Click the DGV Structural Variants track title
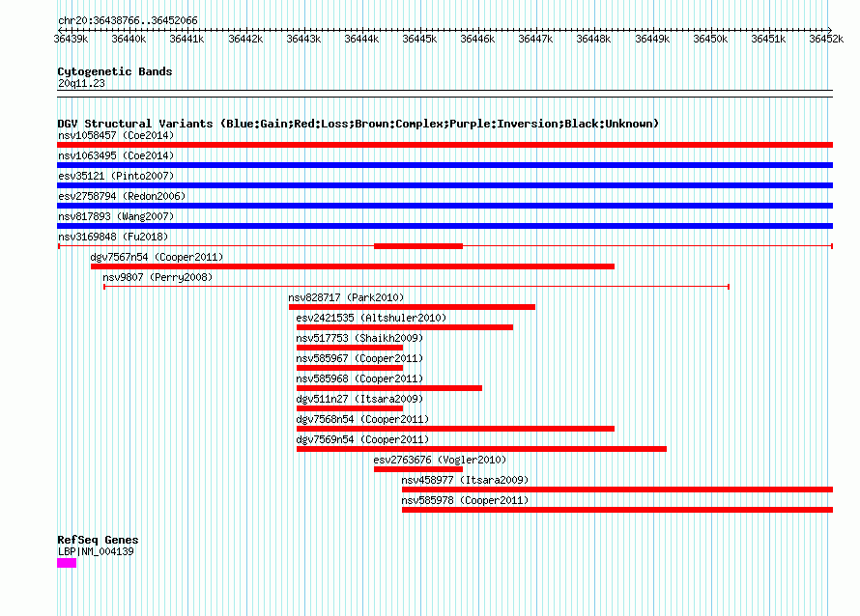Viewport: 860px width, 616px height. coord(358,124)
